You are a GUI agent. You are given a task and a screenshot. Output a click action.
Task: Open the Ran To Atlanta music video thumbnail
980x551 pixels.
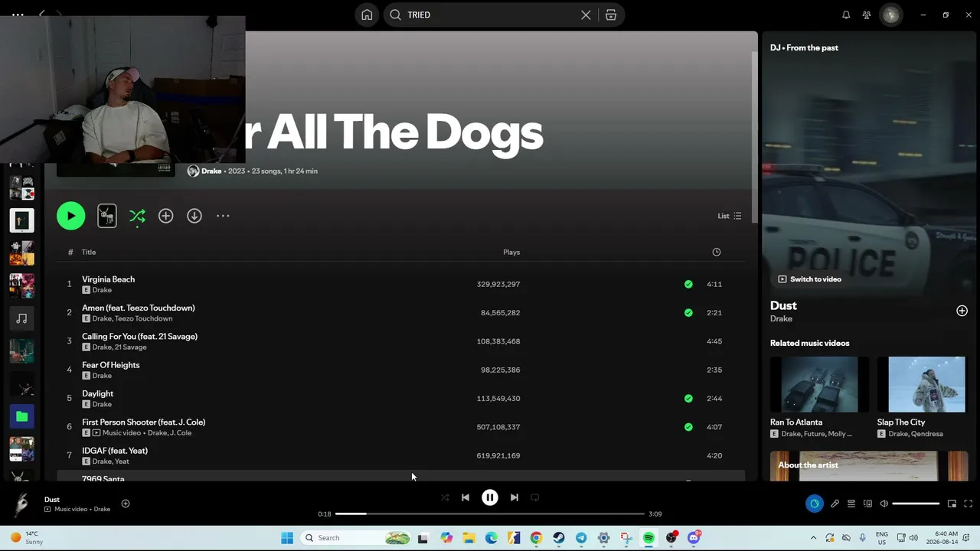(819, 384)
